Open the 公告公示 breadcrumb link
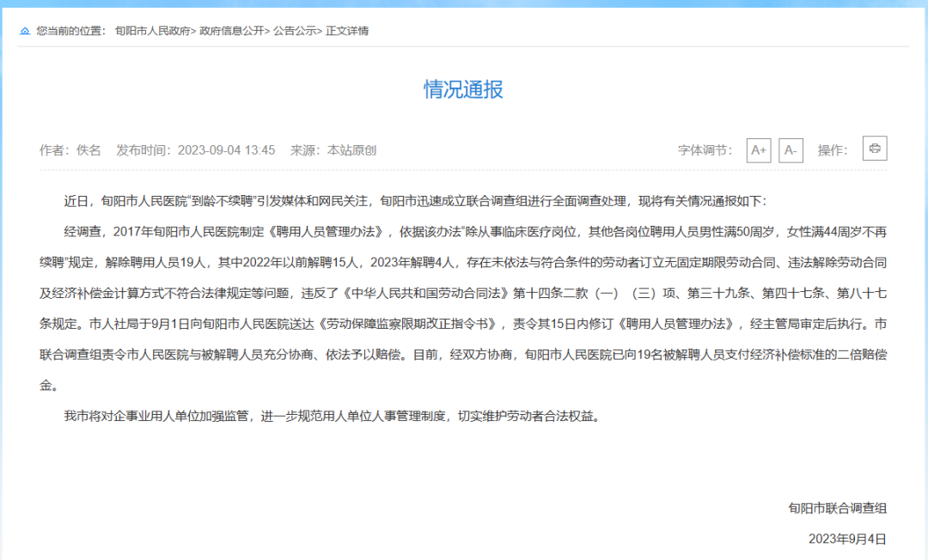The width and height of the screenshot is (928, 560). click(x=294, y=31)
